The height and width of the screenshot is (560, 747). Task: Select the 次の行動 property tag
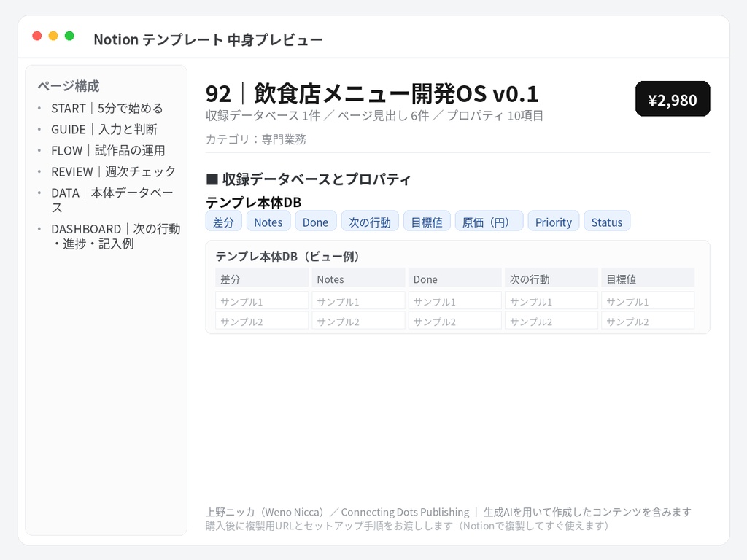click(370, 222)
